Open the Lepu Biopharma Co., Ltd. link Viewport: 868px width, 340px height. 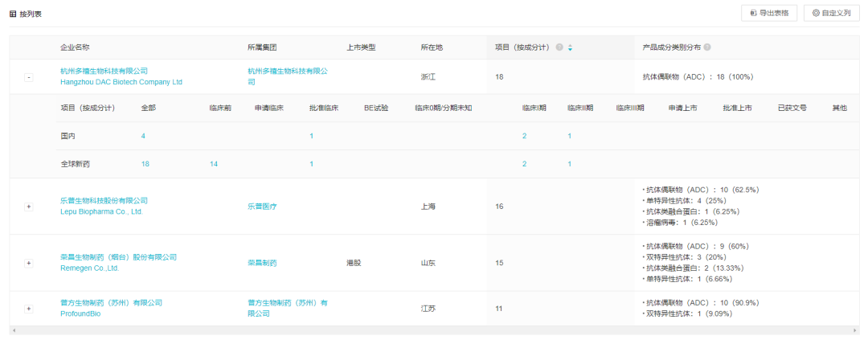click(x=101, y=211)
